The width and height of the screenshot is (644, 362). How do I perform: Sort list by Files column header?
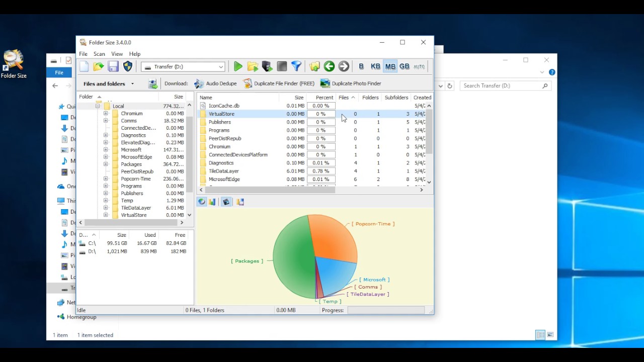347,98
